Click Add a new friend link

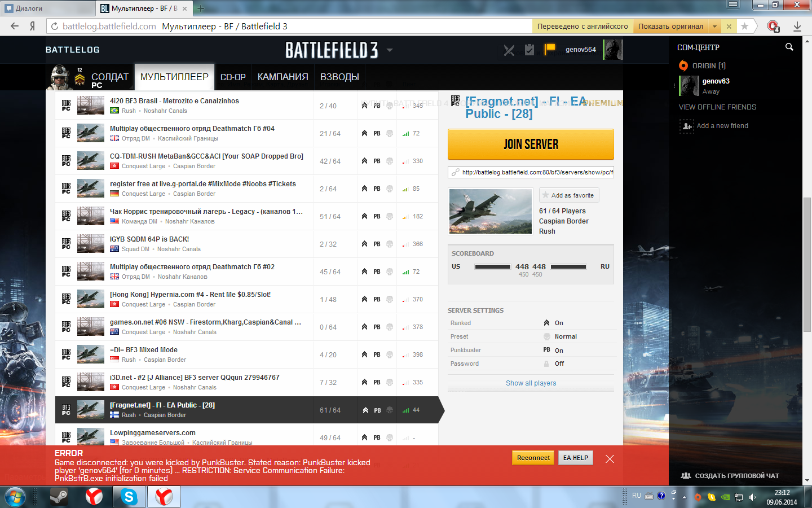tap(722, 126)
